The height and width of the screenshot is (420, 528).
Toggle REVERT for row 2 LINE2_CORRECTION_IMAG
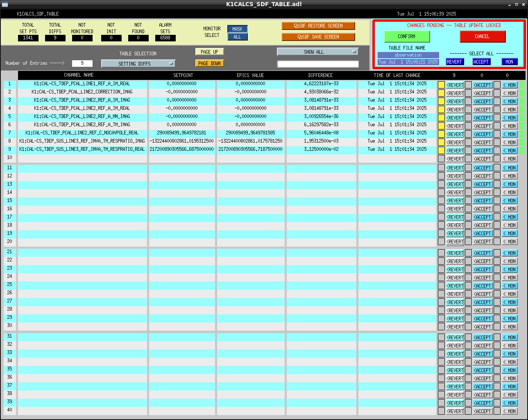[455, 93]
